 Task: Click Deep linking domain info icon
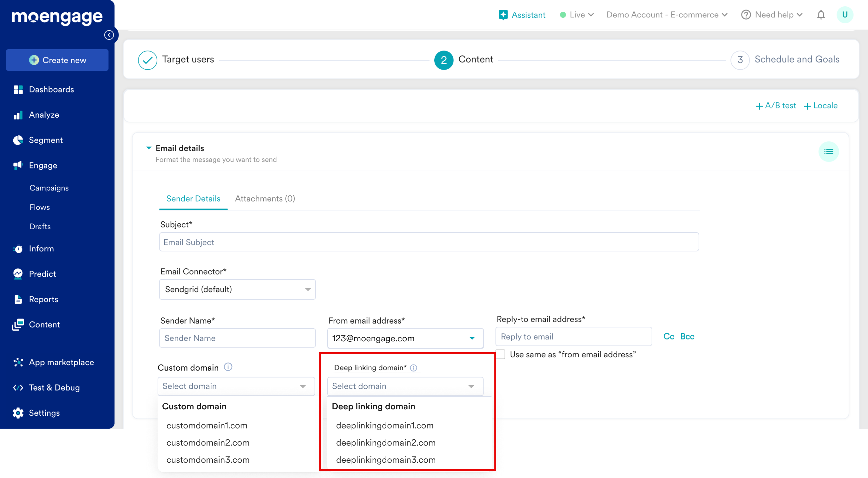click(x=413, y=368)
